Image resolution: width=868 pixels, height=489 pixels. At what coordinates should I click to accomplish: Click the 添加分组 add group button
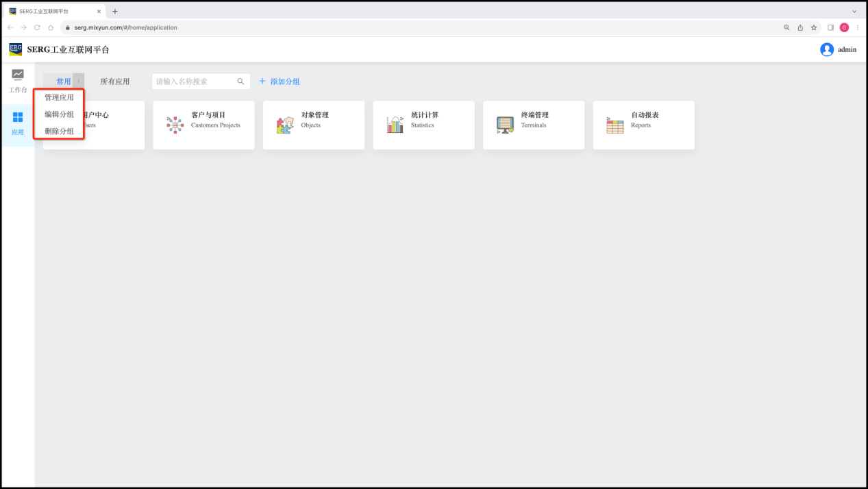pos(280,81)
